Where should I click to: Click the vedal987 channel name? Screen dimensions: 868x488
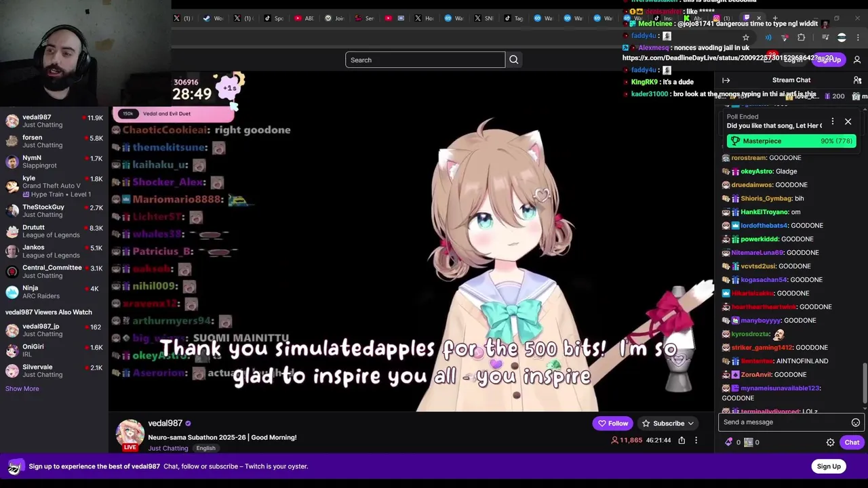[x=165, y=424]
